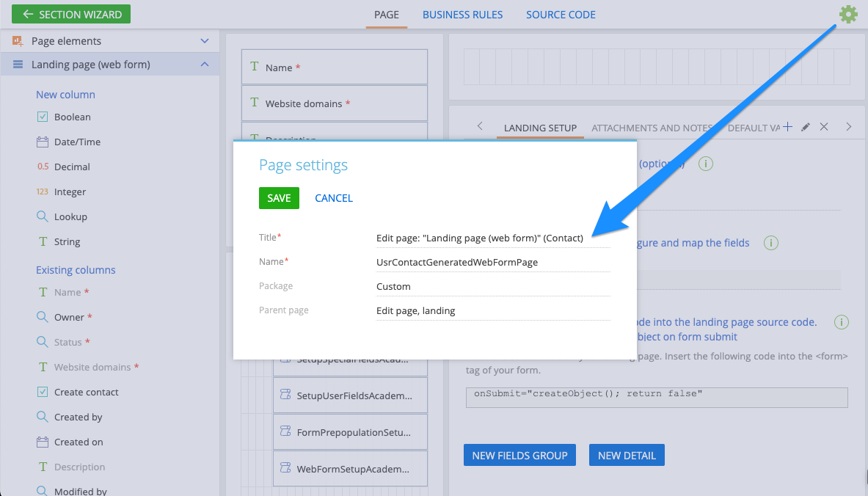The height and width of the screenshot is (496, 868).
Task: Click the Integer 123 icon
Action: [42, 192]
